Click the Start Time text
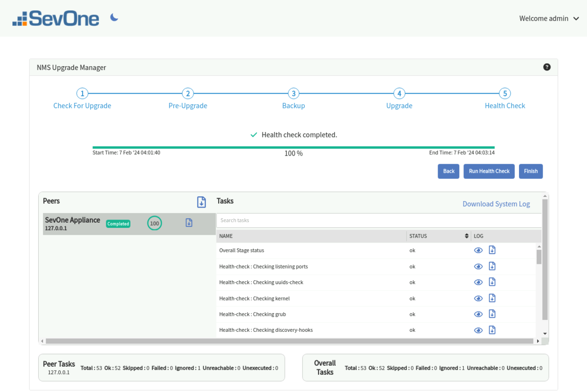Image resolution: width=587 pixels, height=392 pixels. coord(126,153)
